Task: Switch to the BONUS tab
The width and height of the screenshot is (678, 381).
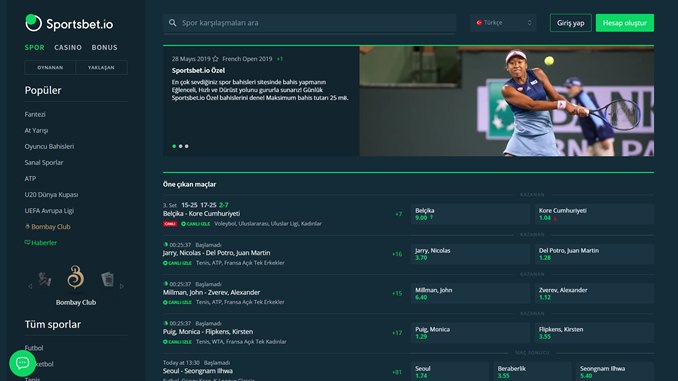Action: coord(104,48)
